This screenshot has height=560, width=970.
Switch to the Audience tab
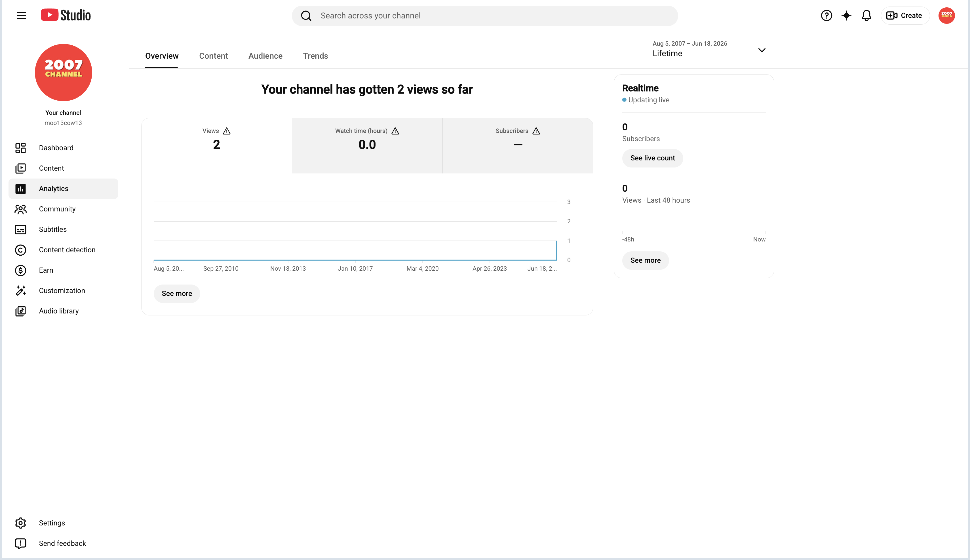tap(265, 56)
